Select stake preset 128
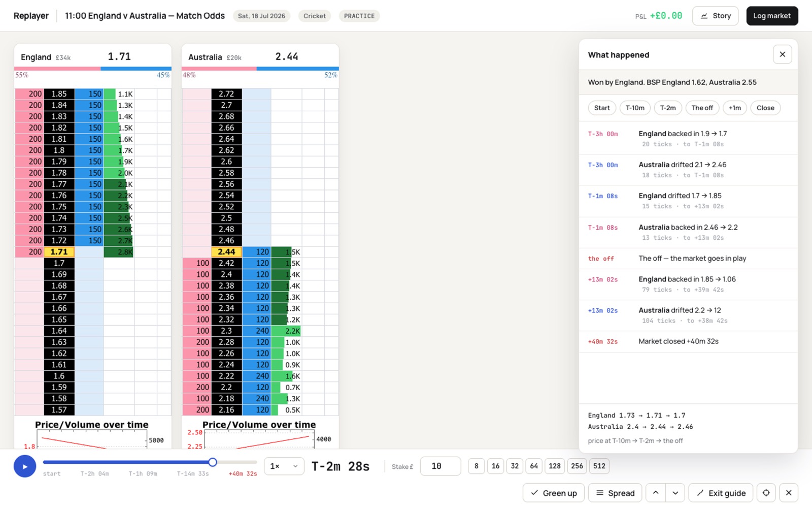This screenshot has height=508, width=812. coord(555,466)
